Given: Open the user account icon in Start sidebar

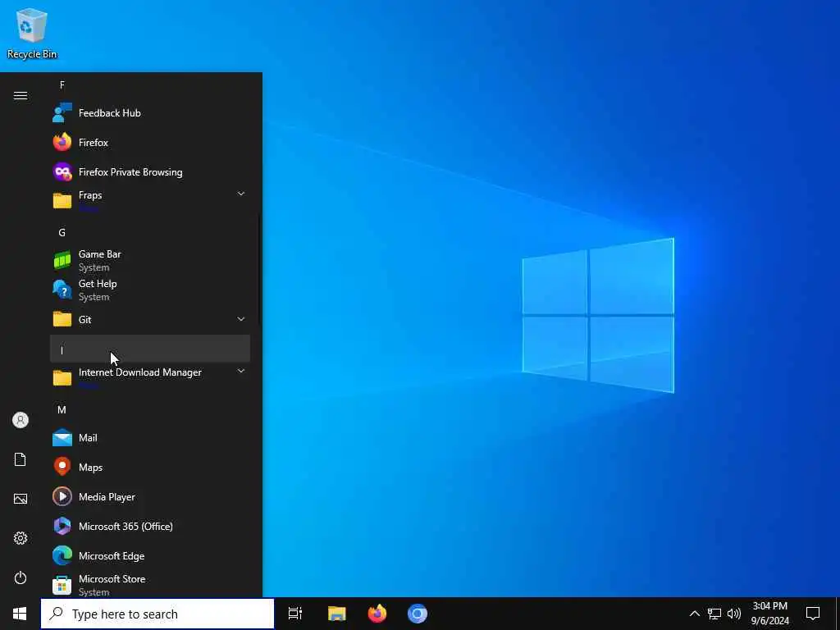Looking at the screenshot, I should point(21,420).
